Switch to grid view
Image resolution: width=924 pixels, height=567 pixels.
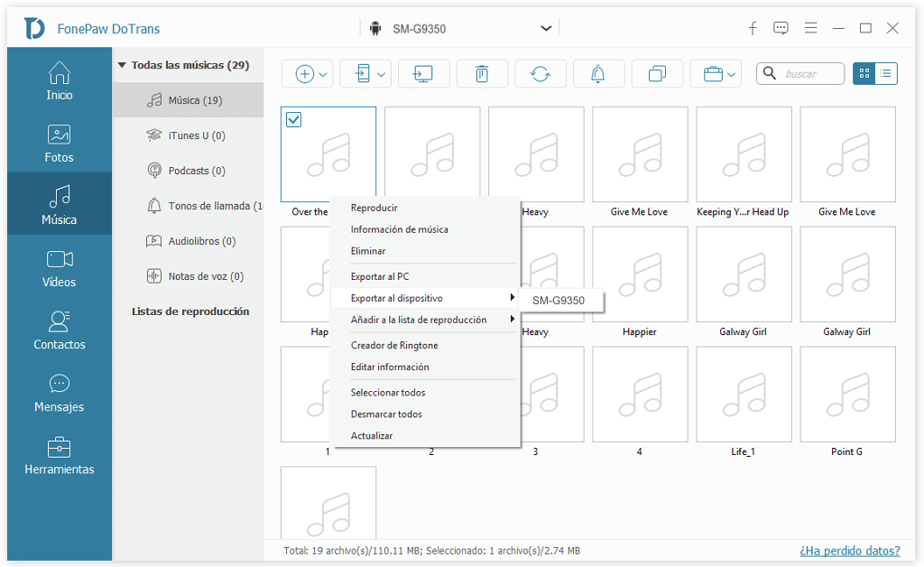pyautogui.click(x=864, y=74)
